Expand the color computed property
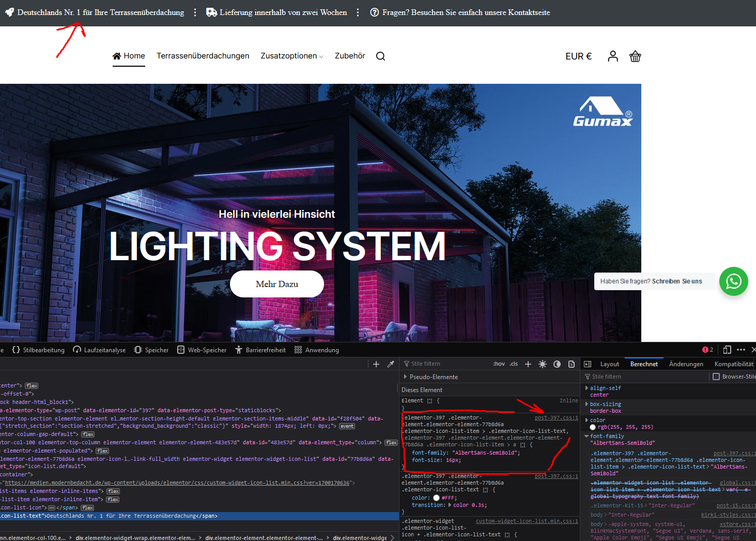This screenshot has height=541, width=756. click(x=587, y=420)
